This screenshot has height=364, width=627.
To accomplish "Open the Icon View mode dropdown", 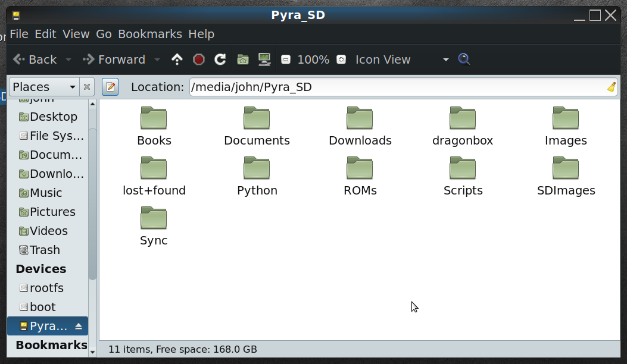I will pyautogui.click(x=400, y=59).
